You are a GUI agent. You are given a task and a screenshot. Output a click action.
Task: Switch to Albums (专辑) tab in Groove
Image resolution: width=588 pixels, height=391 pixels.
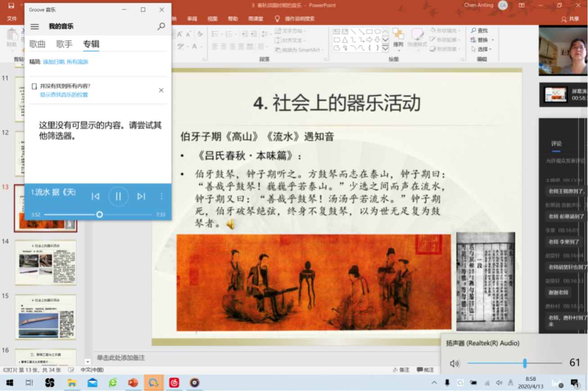point(91,44)
